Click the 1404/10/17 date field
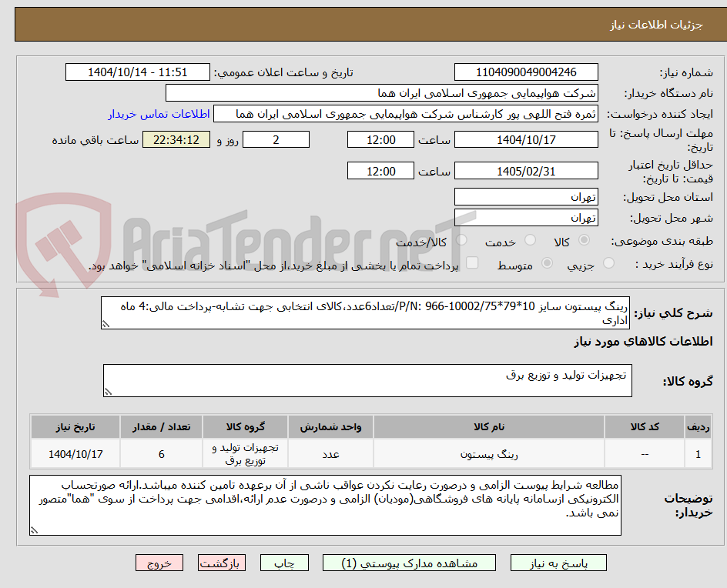 pyautogui.click(x=526, y=139)
